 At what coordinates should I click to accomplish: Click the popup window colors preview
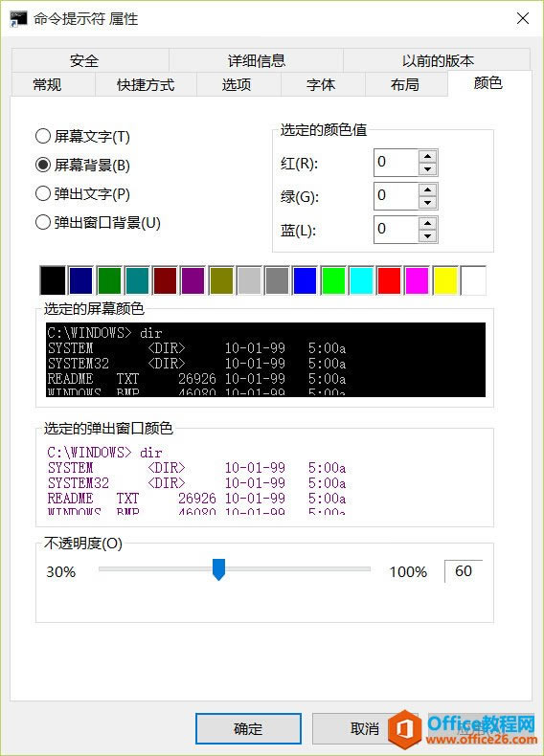point(265,479)
